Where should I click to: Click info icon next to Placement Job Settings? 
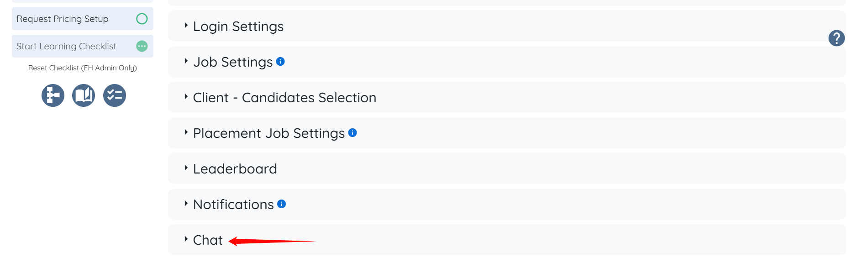coord(352,133)
